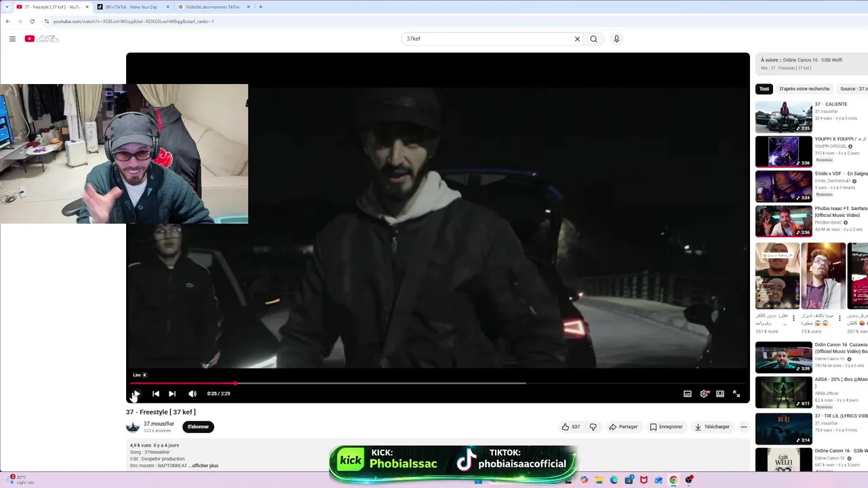Click the 37 - CALIENTE video title

(831, 104)
